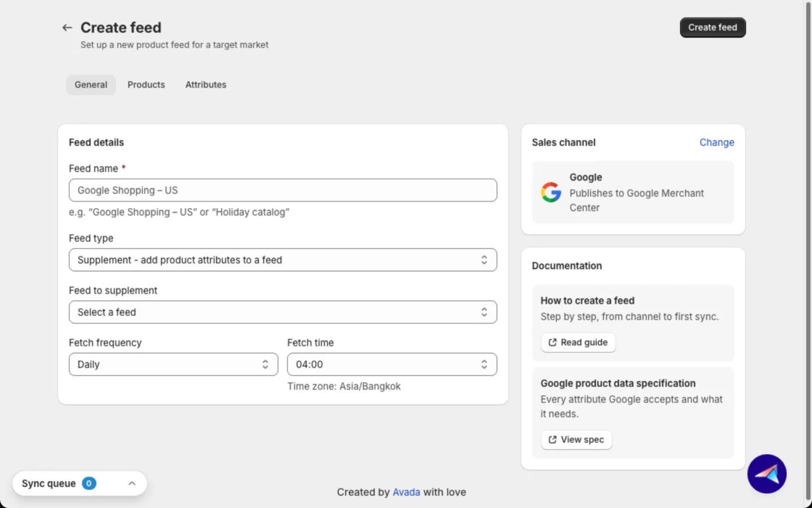Click the Google logo in Sales channel
The height and width of the screenshot is (508, 812).
click(x=551, y=192)
